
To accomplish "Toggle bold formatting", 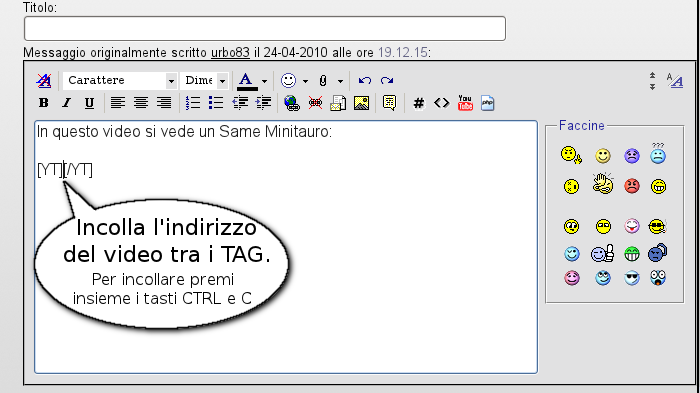I will click(43, 103).
